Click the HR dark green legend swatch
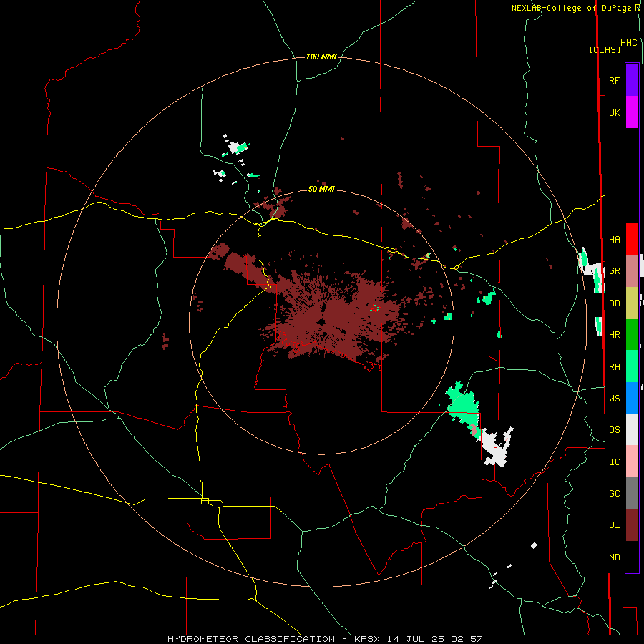The height and width of the screenshot is (644, 644). pos(632,335)
